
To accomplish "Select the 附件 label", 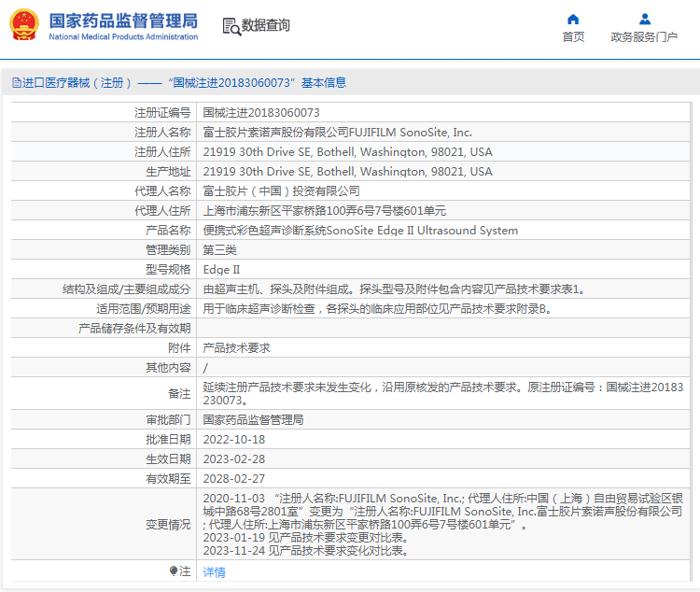I will (179, 348).
